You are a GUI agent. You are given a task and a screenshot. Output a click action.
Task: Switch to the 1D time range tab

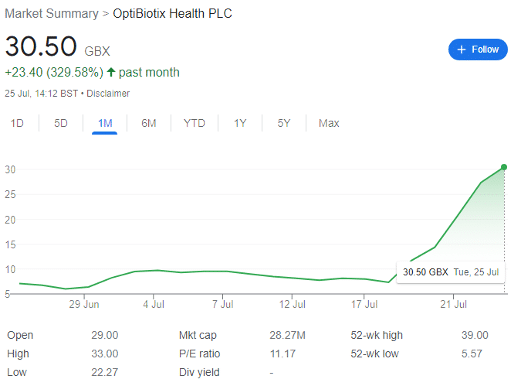[x=17, y=123]
